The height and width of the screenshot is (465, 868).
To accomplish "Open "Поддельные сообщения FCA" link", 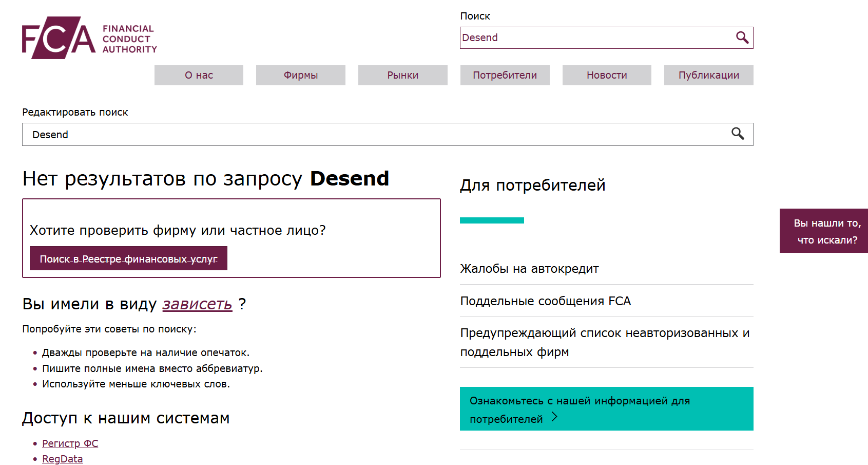I will click(x=545, y=301).
